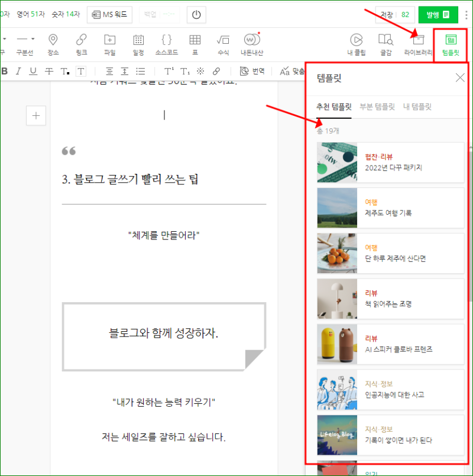The height and width of the screenshot is (476, 473).
Task: Select 2022년 다꾸 패키지 template
Action: pos(390,163)
